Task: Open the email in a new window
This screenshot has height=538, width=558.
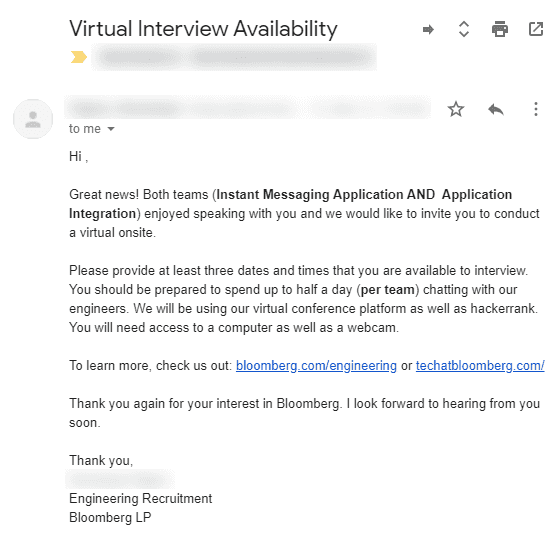Action: pyautogui.click(x=536, y=29)
